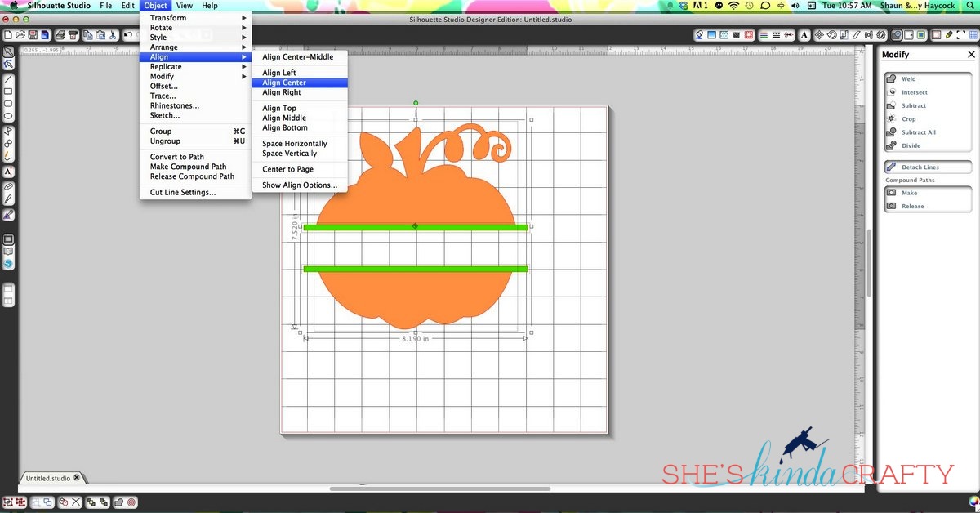
Task: Click the green rotation handle above pumpkin
Action: [416, 103]
